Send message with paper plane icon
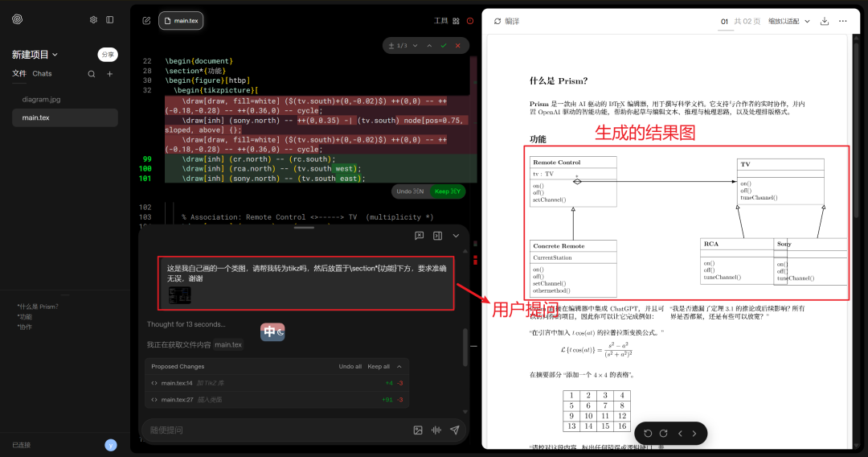Viewport: 868px width, 457px height. click(454, 430)
